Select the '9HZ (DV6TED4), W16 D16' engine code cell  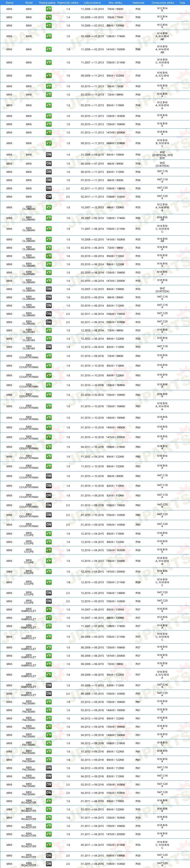162,155
